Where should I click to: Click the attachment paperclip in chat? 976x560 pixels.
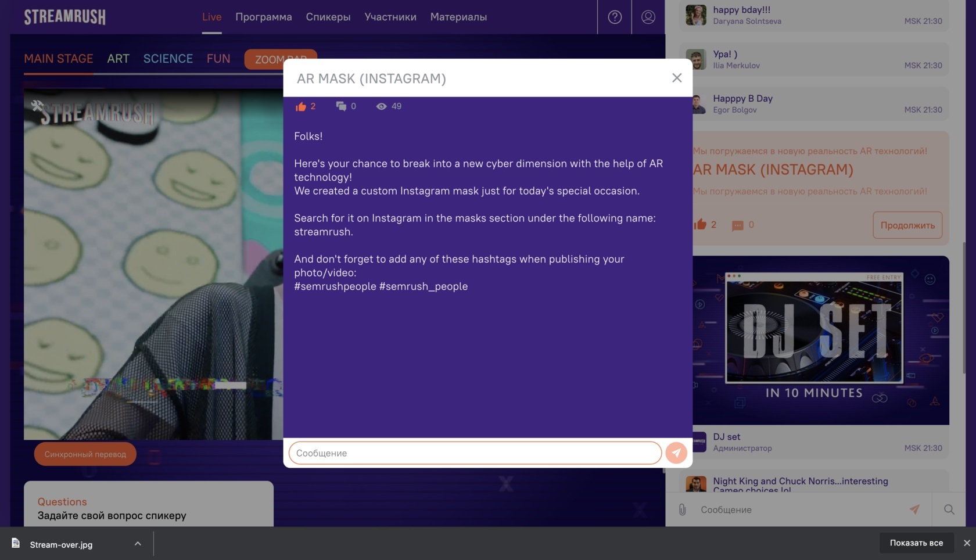(x=682, y=509)
